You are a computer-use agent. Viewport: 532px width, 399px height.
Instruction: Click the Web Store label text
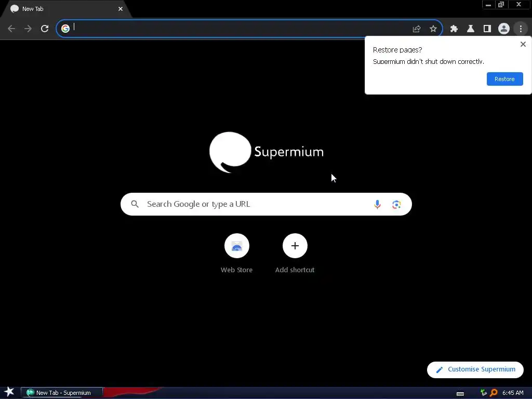coord(236,270)
